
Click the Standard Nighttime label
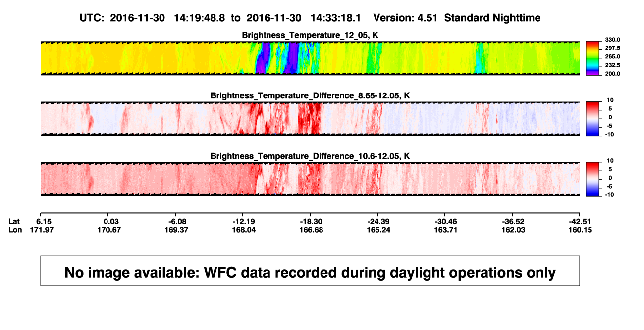click(x=492, y=18)
